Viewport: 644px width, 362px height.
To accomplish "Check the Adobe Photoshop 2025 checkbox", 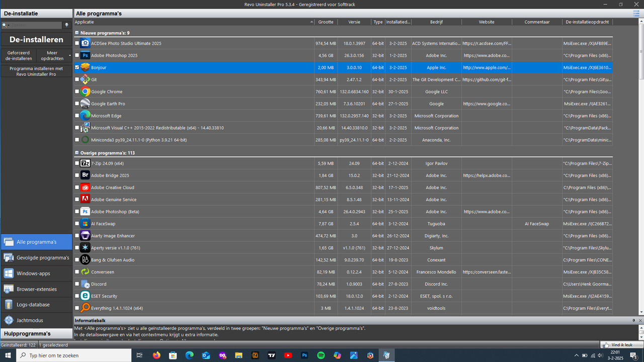I will [x=77, y=55].
